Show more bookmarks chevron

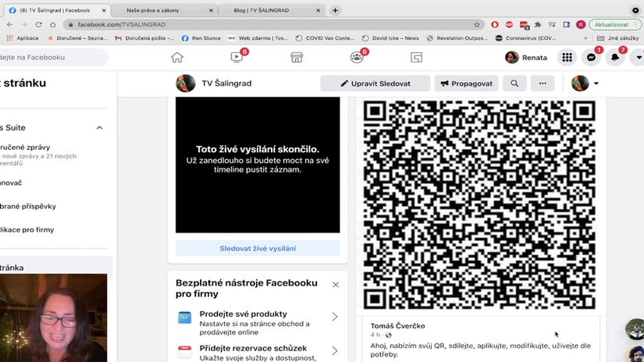coord(585,37)
